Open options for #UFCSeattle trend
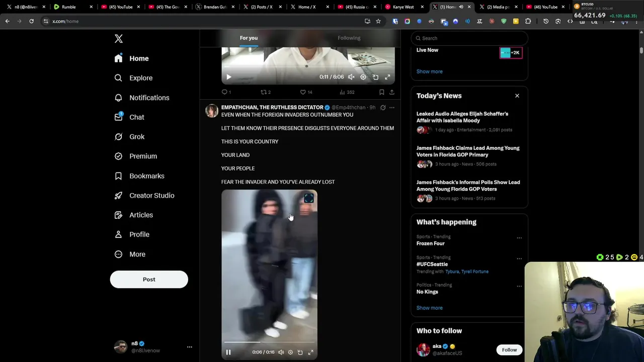The height and width of the screenshot is (362, 644). tap(519, 258)
